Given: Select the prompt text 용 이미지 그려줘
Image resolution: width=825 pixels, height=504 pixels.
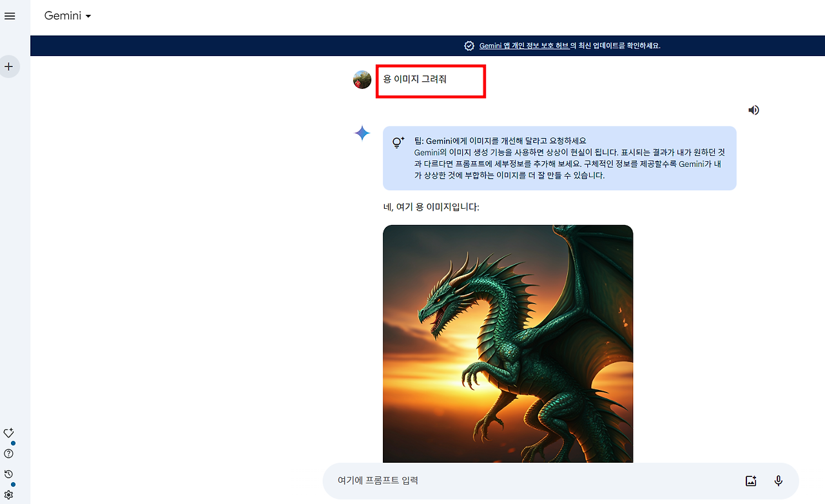Looking at the screenshot, I should [415, 79].
